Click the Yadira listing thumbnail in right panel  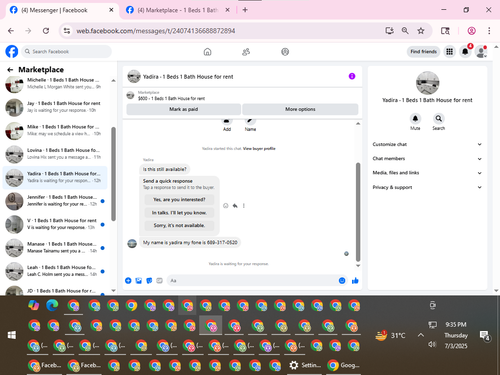(x=427, y=83)
